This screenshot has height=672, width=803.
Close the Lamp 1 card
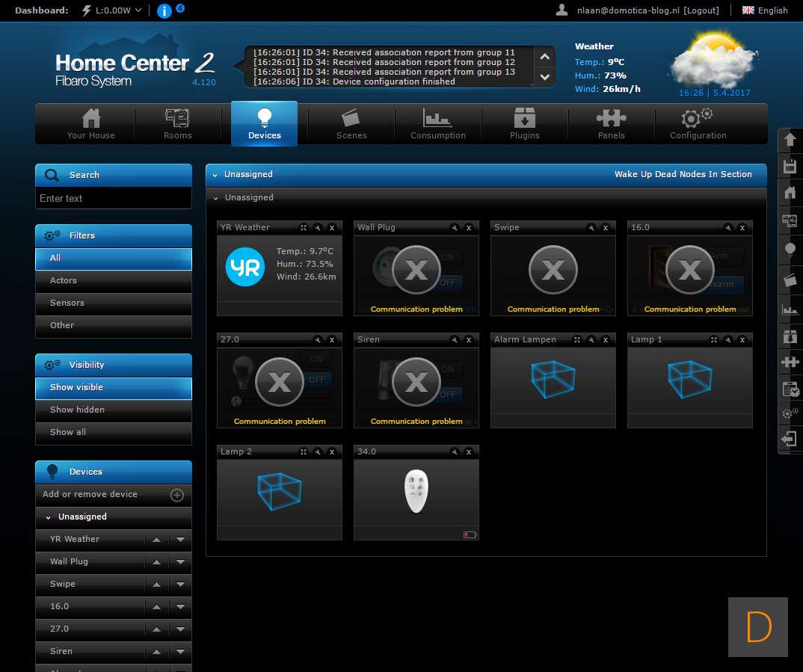[x=742, y=340]
